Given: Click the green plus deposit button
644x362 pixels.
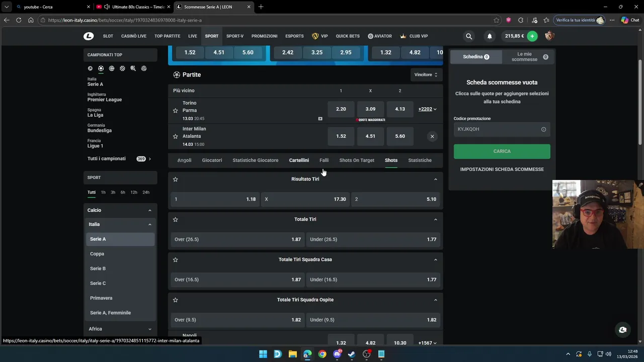Looking at the screenshot, I should coord(532,36).
